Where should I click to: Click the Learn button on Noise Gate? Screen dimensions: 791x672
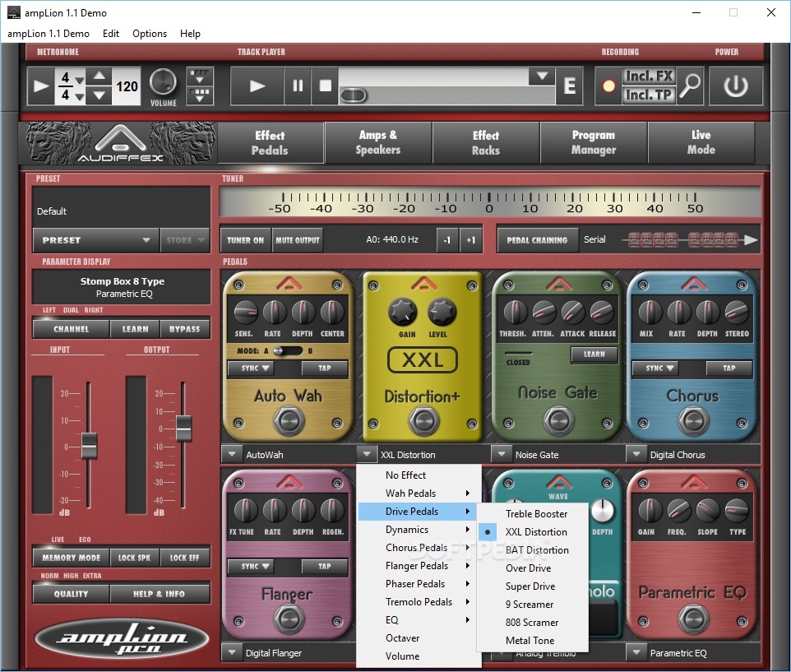pos(594,355)
